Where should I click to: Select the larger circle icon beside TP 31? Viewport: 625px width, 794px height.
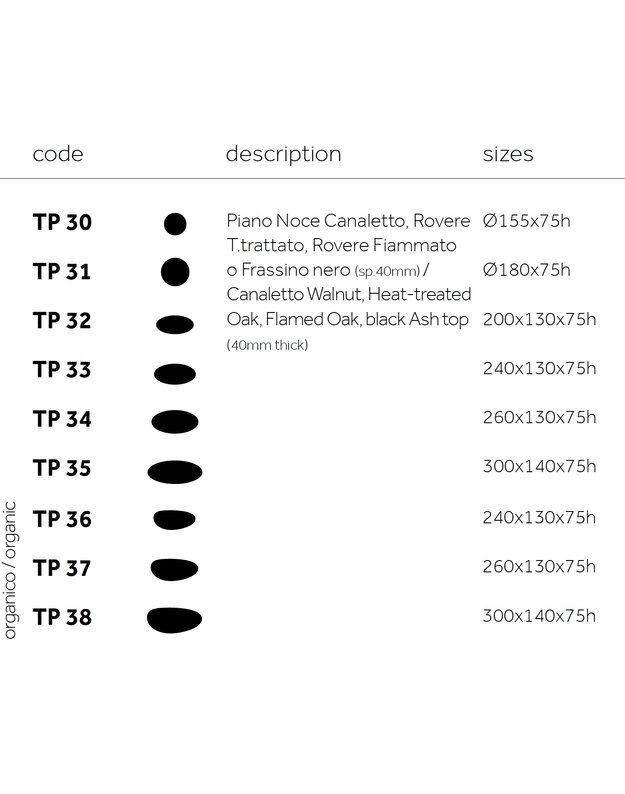click(175, 271)
